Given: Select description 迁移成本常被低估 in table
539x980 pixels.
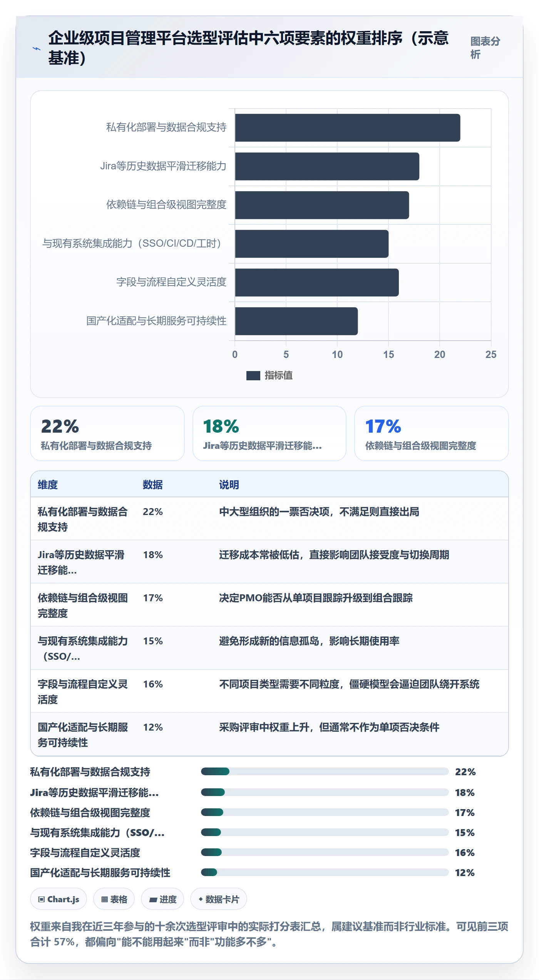Looking at the screenshot, I should click(334, 555).
